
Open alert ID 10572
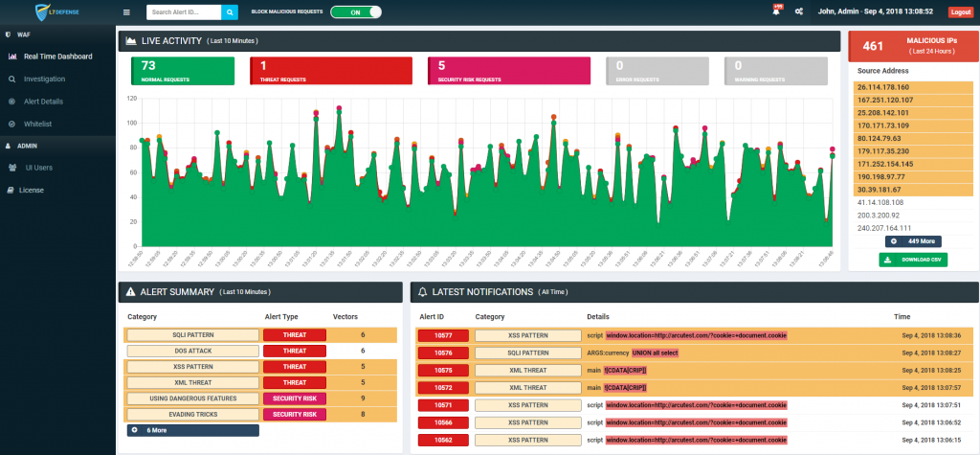click(443, 387)
